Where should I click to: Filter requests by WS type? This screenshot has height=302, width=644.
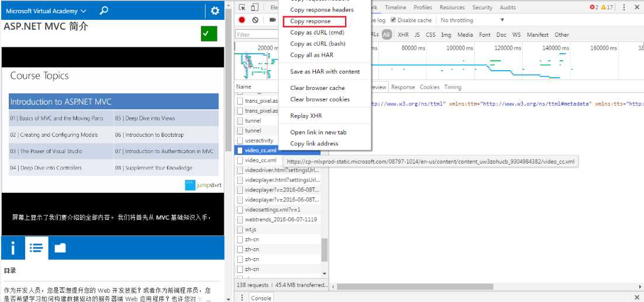coord(516,35)
